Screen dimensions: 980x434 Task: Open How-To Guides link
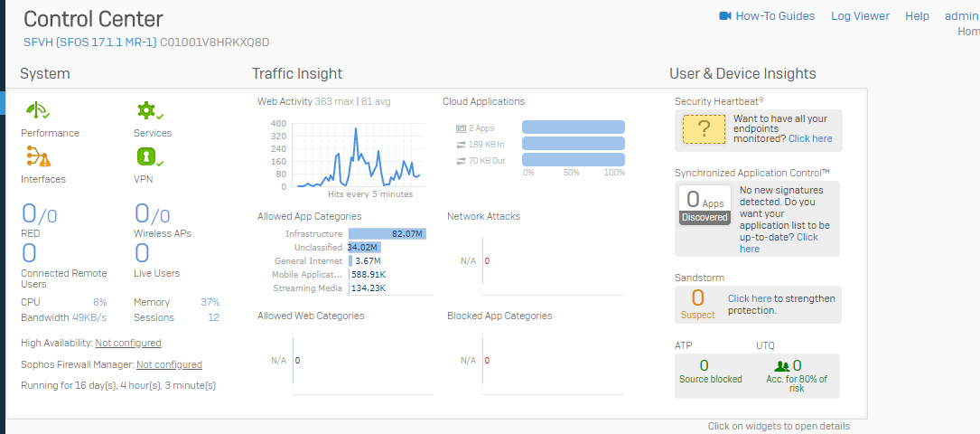coord(775,16)
